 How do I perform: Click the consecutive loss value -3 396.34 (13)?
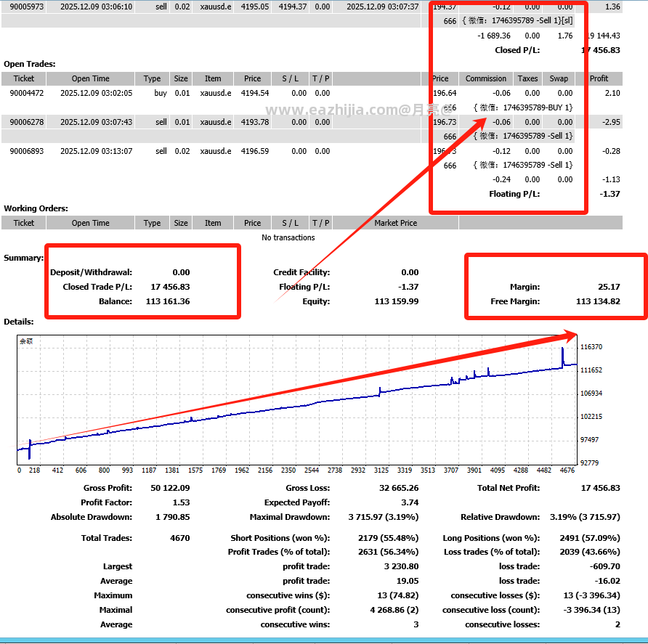(x=591, y=610)
